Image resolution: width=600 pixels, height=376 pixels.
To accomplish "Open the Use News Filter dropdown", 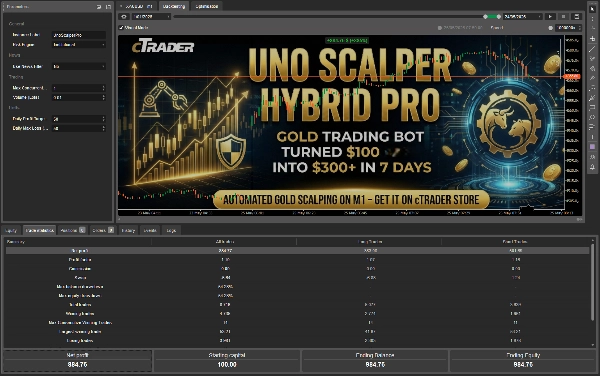I will click(x=79, y=67).
